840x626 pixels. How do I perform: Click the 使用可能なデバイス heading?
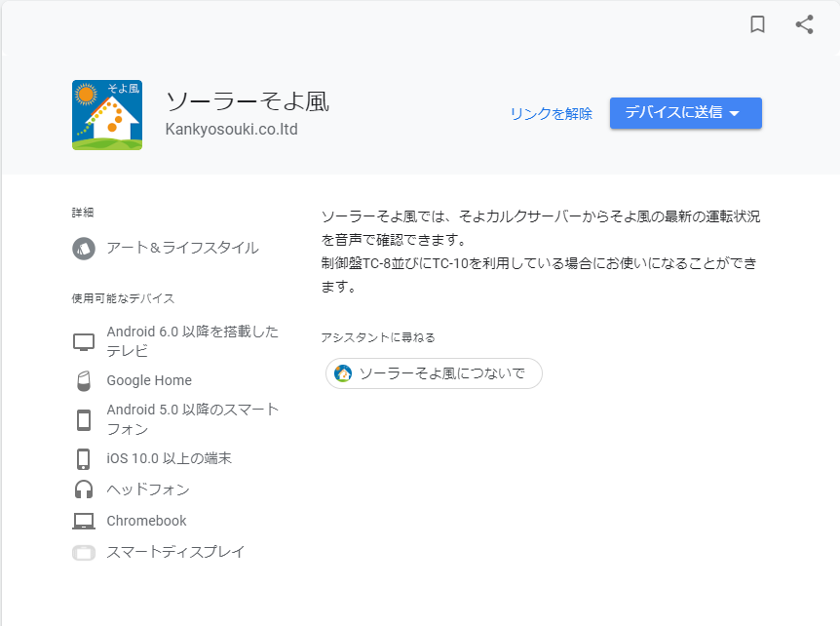123,298
